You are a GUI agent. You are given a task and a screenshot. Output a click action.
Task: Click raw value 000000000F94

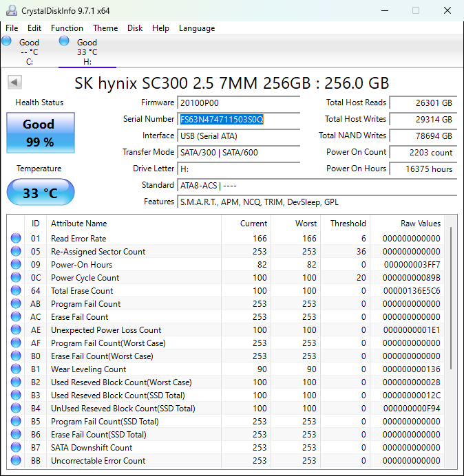(412, 409)
